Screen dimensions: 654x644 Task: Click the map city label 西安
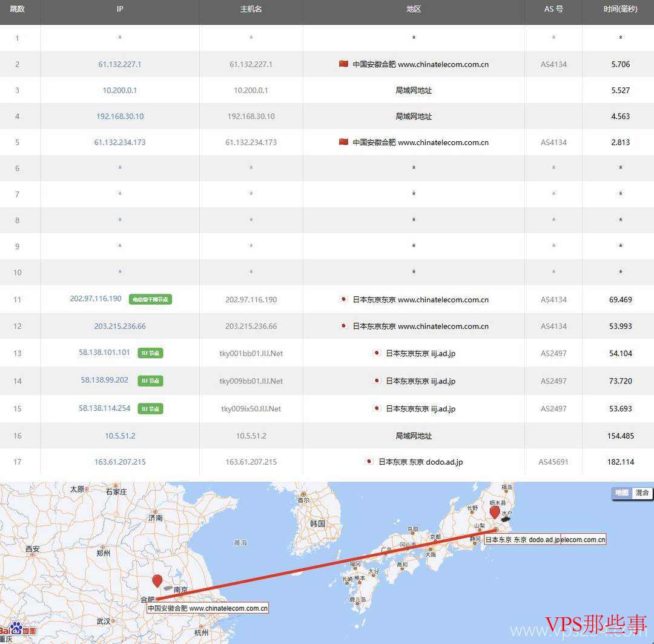pos(33,549)
